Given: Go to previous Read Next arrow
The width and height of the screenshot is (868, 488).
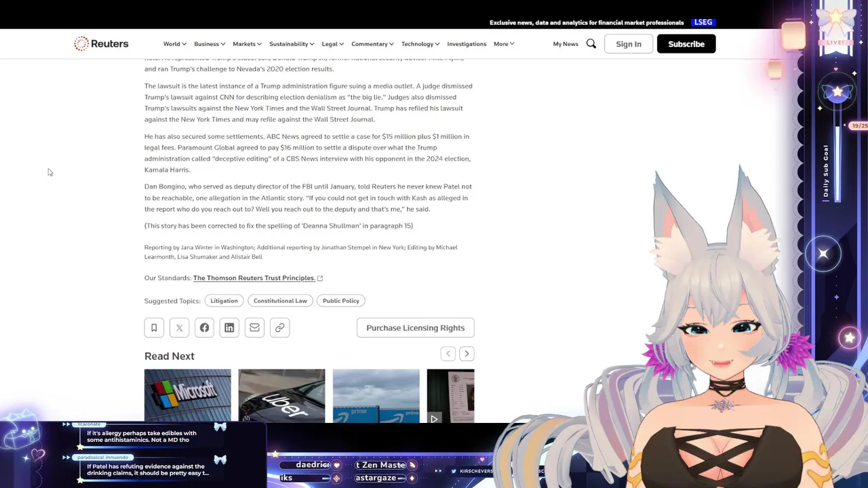Looking at the screenshot, I should point(448,354).
